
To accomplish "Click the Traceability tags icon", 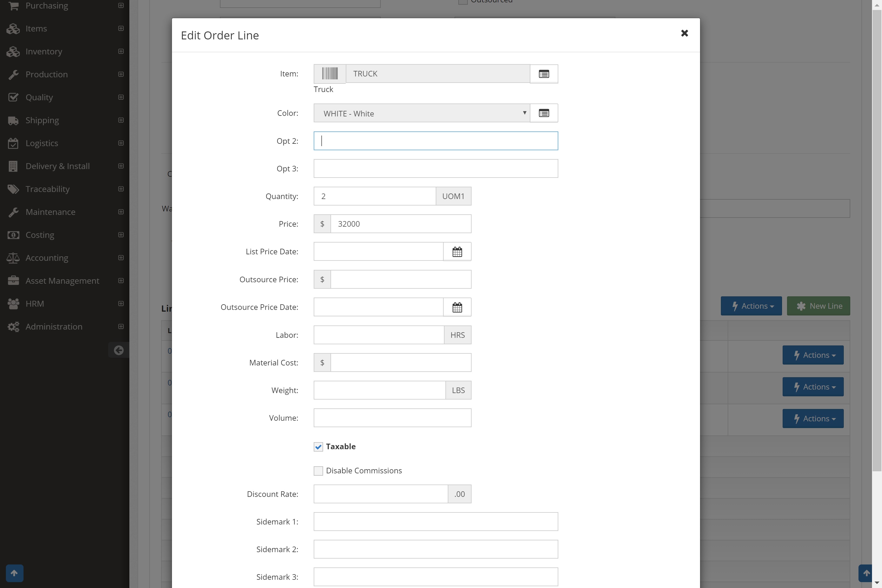I will (13, 189).
